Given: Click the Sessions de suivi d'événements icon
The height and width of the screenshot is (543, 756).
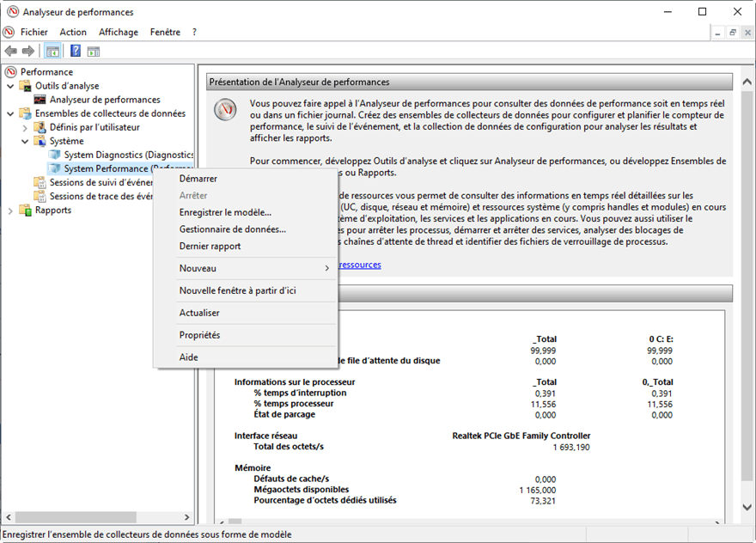Looking at the screenshot, I should pos(40,183).
